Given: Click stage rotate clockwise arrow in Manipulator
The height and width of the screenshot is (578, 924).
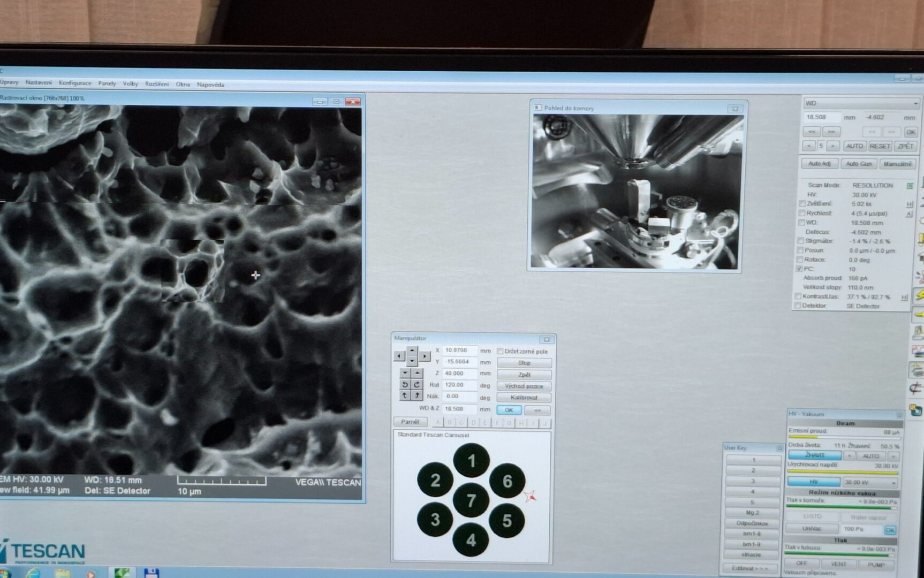Looking at the screenshot, I should coord(416,384).
